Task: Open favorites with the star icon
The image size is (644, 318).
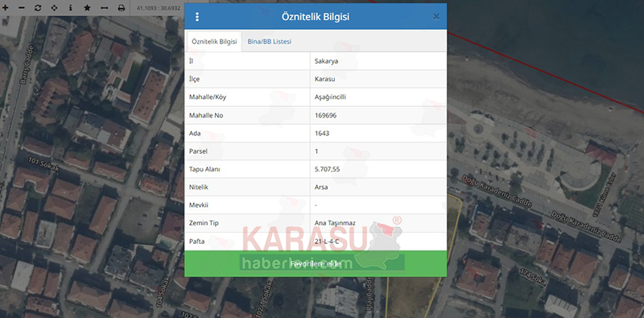Action: (87, 8)
